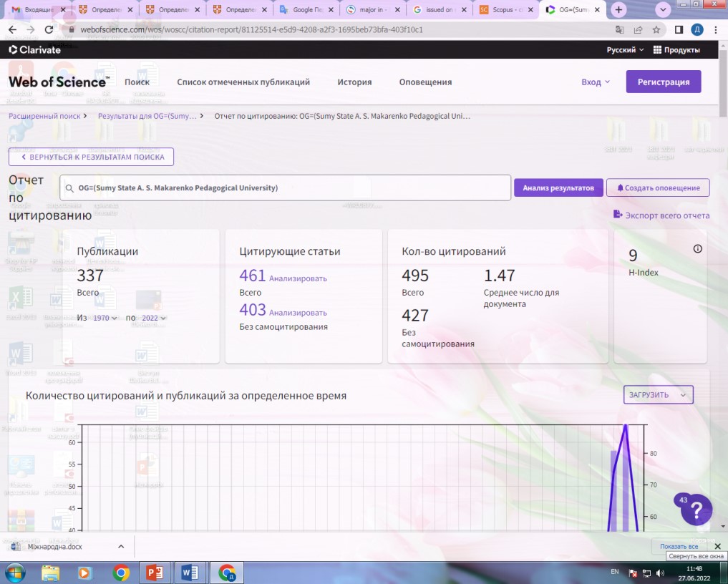This screenshot has height=584, width=728.
Task: Open File Explorer from the taskbar
Action: pos(51,573)
